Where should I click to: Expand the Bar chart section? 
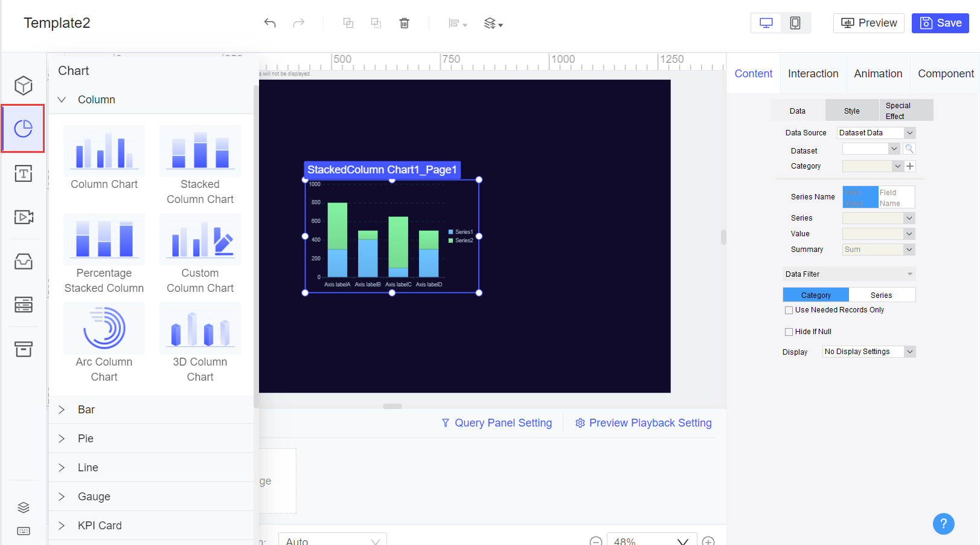[86, 409]
